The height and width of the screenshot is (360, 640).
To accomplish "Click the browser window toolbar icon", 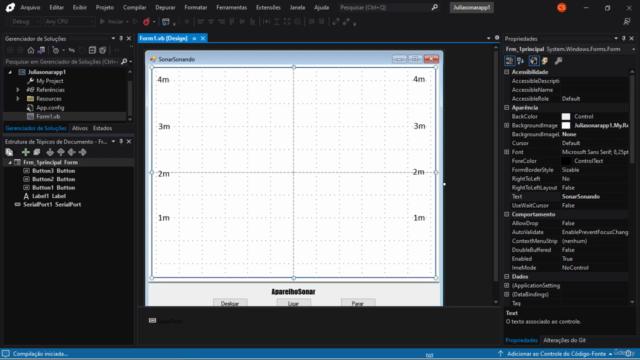I will (165, 22).
